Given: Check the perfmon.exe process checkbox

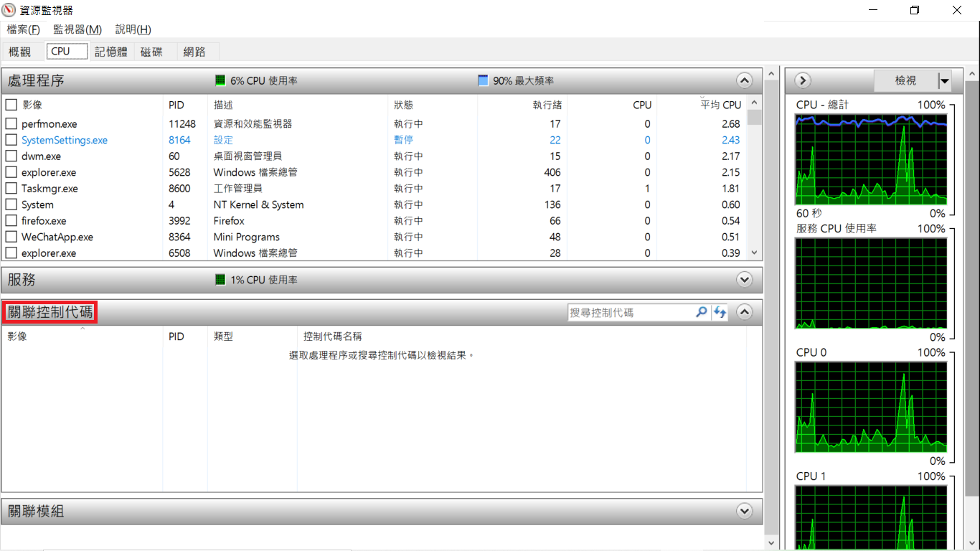Looking at the screenshot, I should click(x=11, y=124).
